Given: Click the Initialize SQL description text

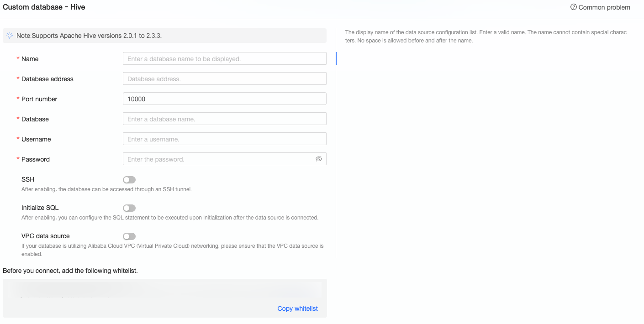Looking at the screenshot, I should [x=170, y=217].
